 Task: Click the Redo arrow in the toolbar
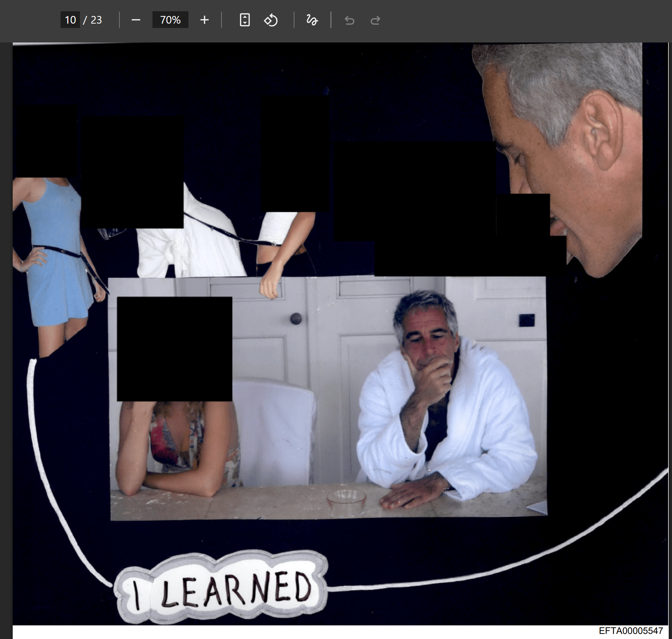click(375, 20)
